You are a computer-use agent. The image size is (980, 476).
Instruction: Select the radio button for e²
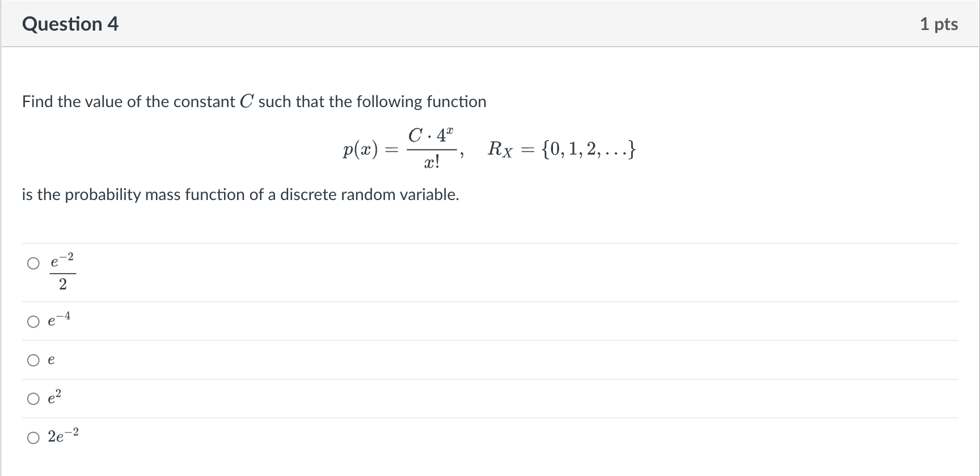[x=33, y=398]
